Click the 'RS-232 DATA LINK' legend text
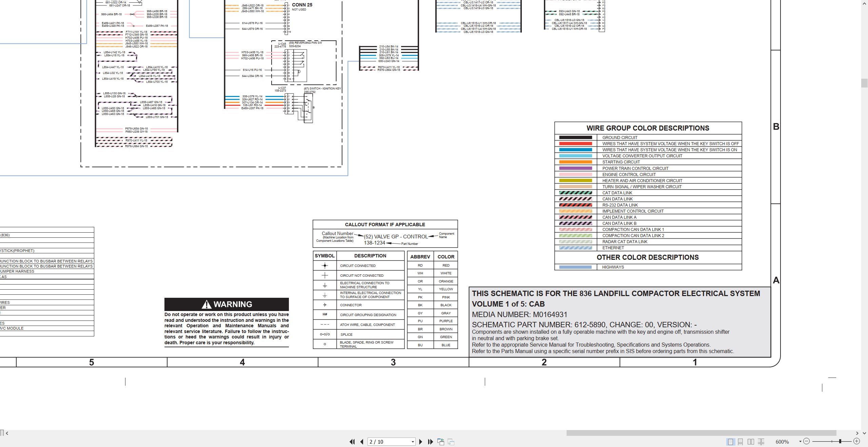Image resolution: width=868 pixels, height=447 pixels. 620,205
